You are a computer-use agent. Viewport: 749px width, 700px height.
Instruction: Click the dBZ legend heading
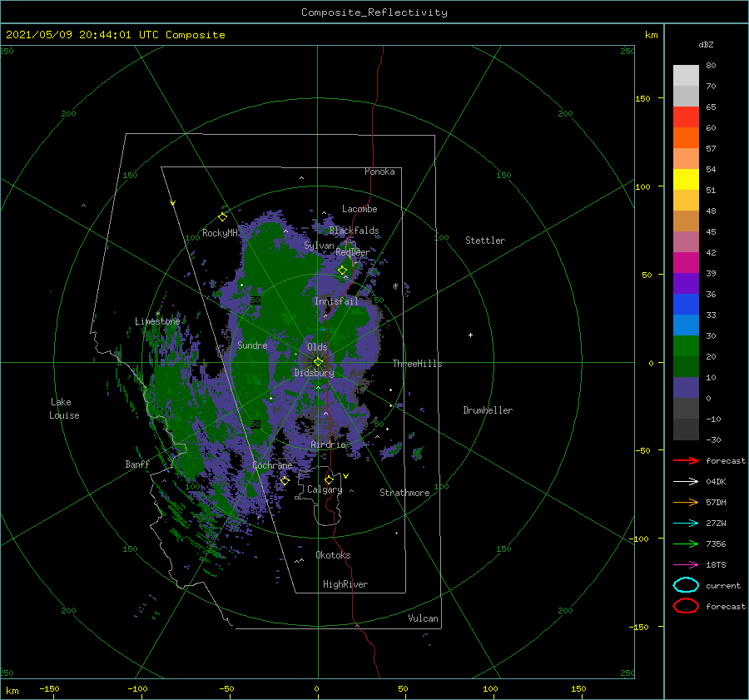[x=706, y=44]
